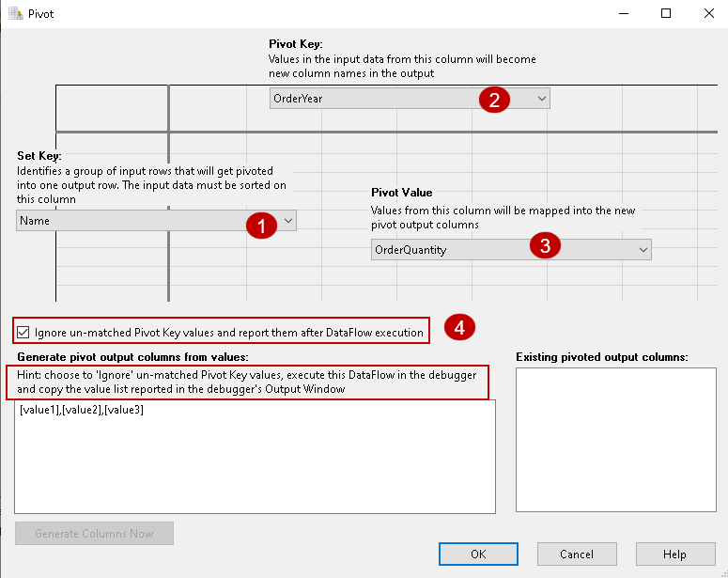Screen dimensions: 728x578
Task: Click the Set Key: label
Action: [x=39, y=156]
